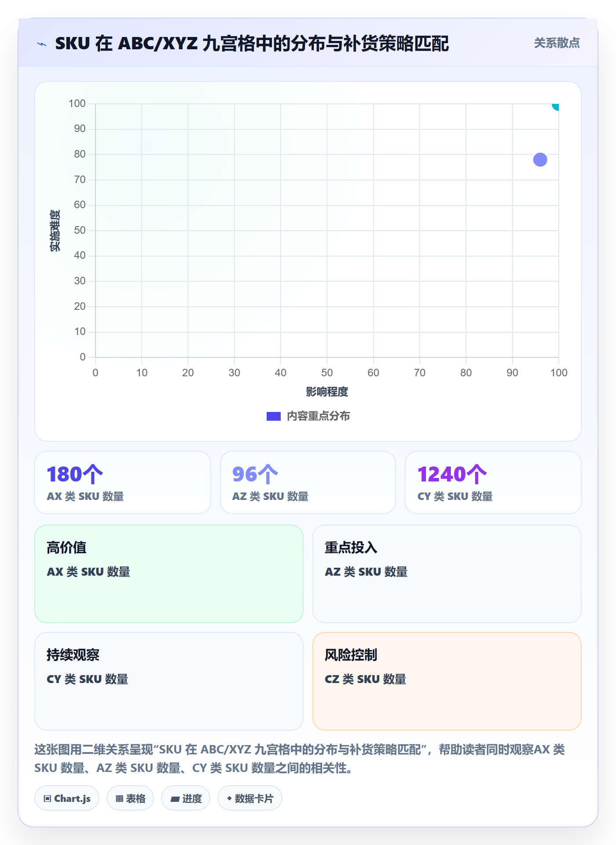Open the 1240个 CY 类 SKU card
The height and width of the screenshot is (845, 616).
[493, 482]
